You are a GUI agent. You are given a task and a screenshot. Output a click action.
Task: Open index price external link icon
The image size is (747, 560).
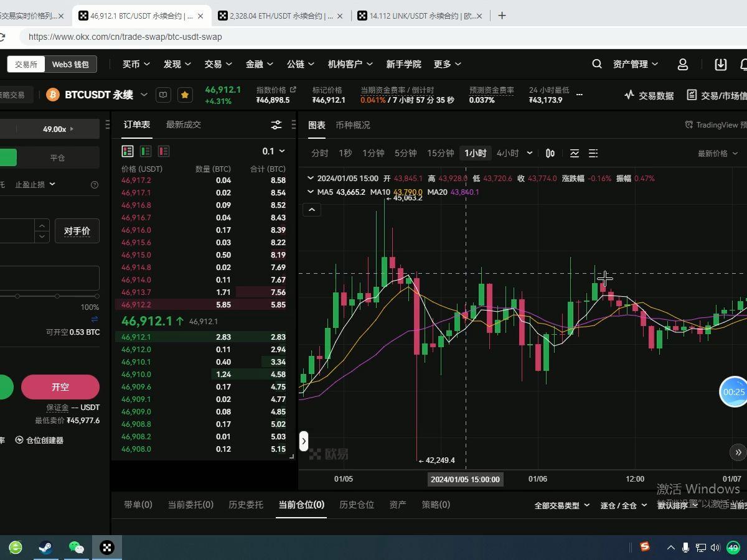pos(293,90)
